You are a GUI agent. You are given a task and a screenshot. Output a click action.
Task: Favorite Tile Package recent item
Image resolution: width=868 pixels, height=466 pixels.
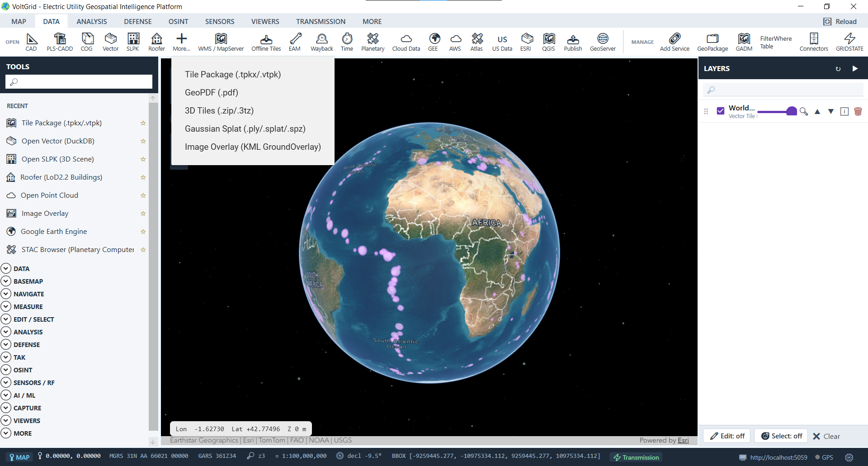tap(143, 123)
